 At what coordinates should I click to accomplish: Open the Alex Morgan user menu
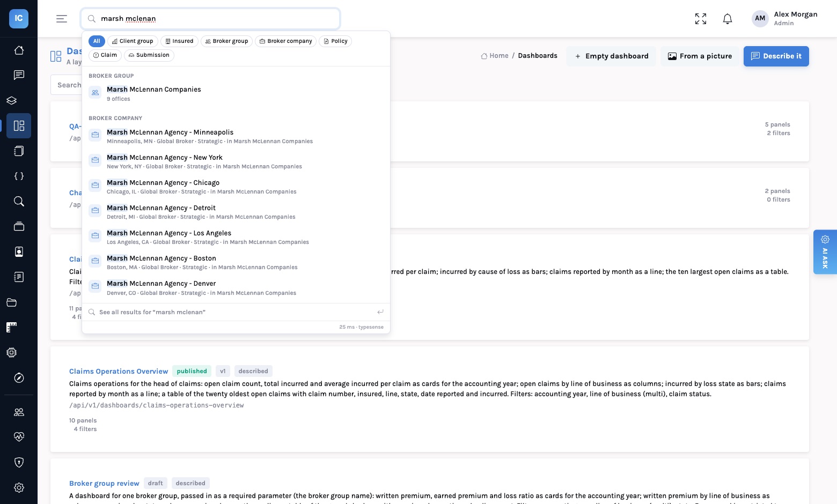784,19
